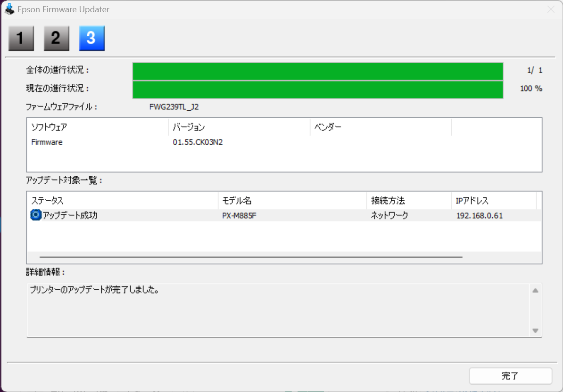This screenshot has height=392, width=563.
Task: Click the 完了 button to finish
Action: pyautogui.click(x=510, y=376)
